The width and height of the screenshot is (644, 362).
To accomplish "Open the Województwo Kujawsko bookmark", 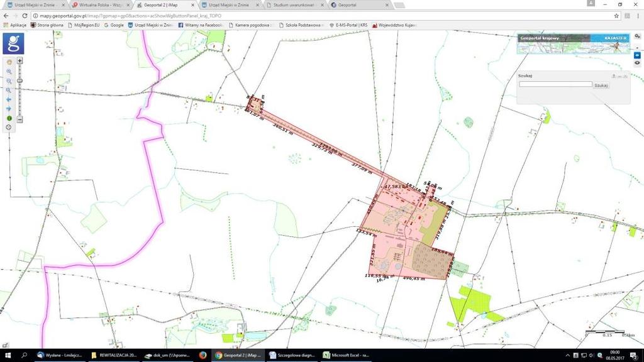I will click(x=394, y=25).
